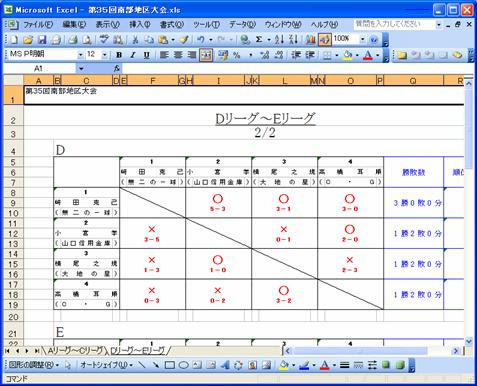Image resolution: width=477 pixels, height=386 pixels.
Task: Click the drawing toolbar line color icon
Action: coord(304,365)
